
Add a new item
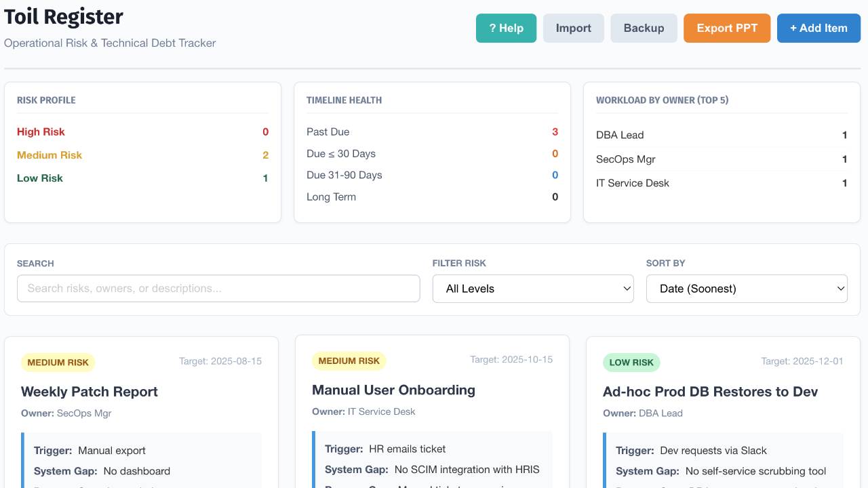pos(818,28)
